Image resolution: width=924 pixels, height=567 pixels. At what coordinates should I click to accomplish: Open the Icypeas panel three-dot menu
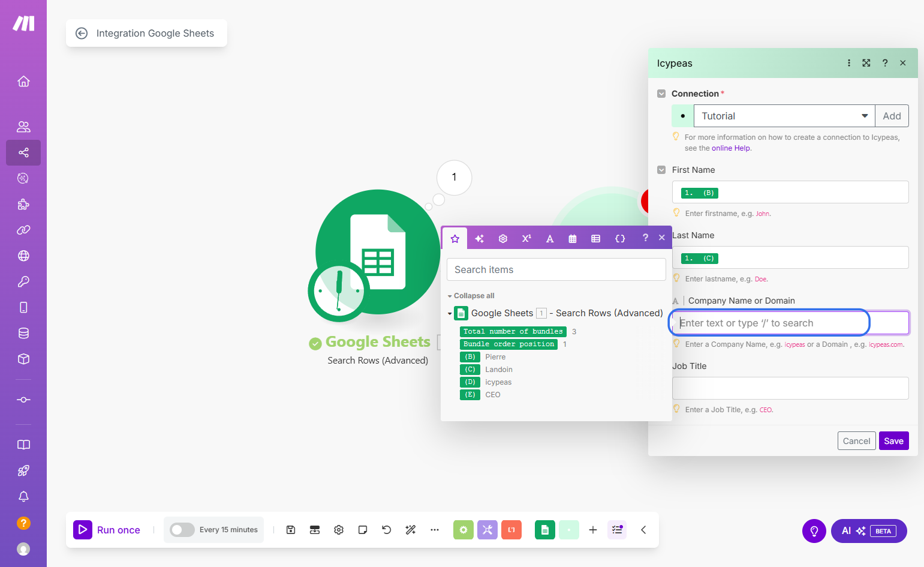click(849, 63)
